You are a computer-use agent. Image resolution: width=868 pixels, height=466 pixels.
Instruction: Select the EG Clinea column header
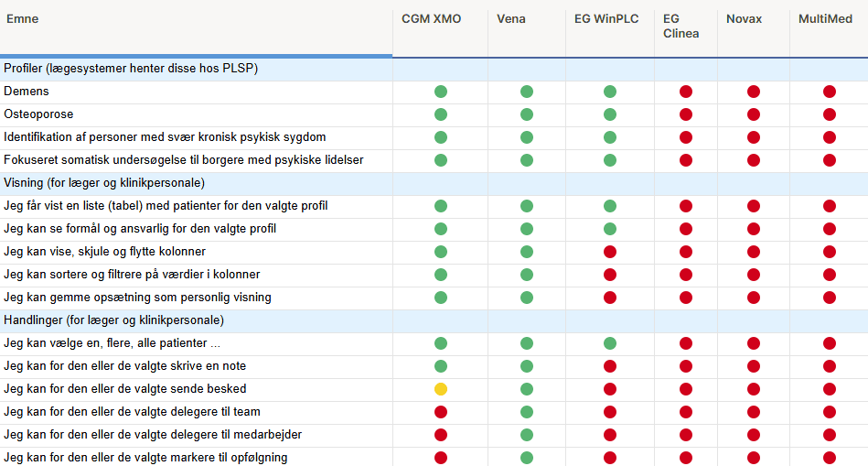680,26
